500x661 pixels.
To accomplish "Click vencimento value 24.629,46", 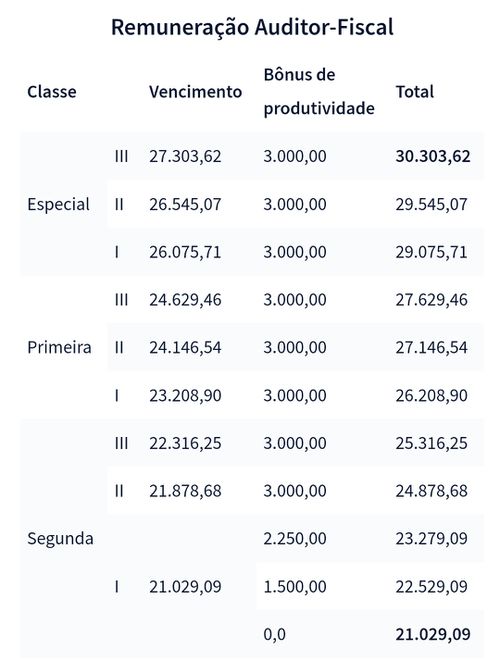I will pos(185,300).
